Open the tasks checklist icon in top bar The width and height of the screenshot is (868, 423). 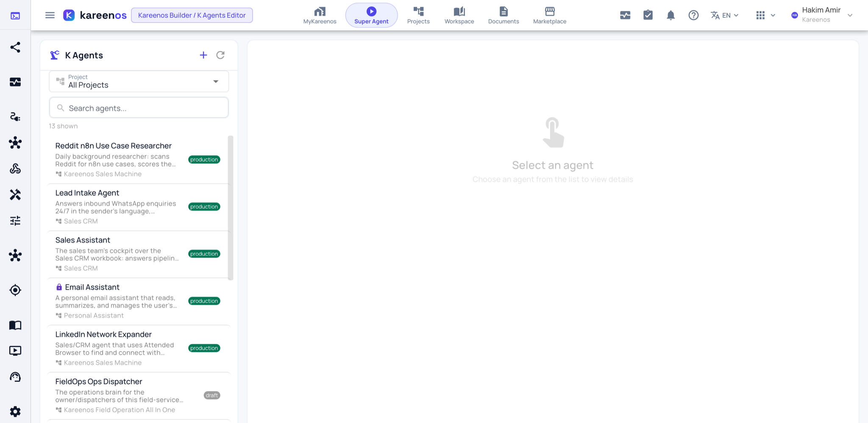pos(648,15)
